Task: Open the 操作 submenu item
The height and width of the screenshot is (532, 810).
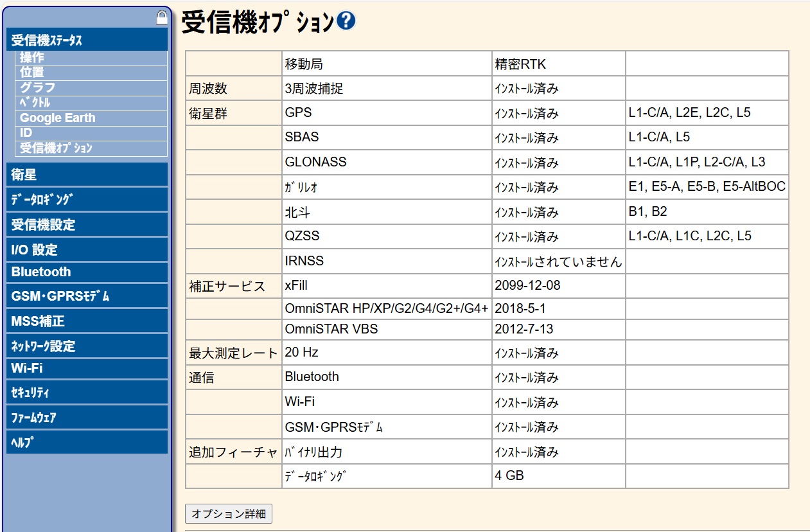Action: click(x=32, y=57)
